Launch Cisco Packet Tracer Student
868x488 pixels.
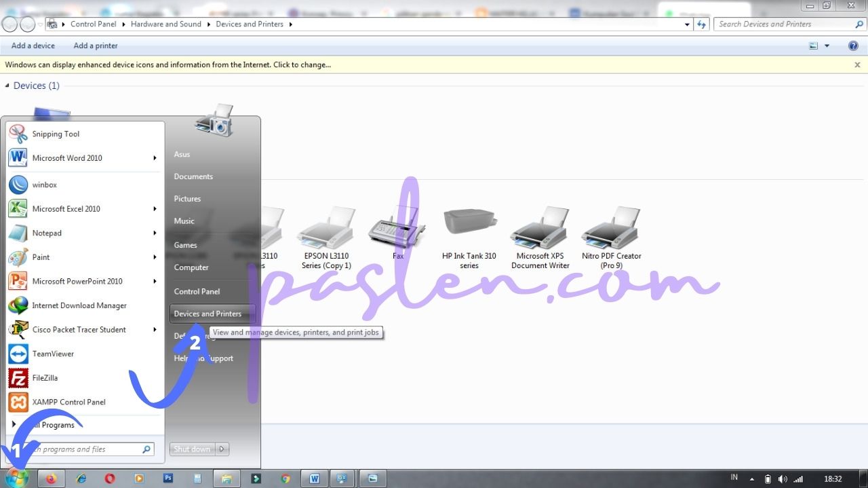(x=85, y=330)
